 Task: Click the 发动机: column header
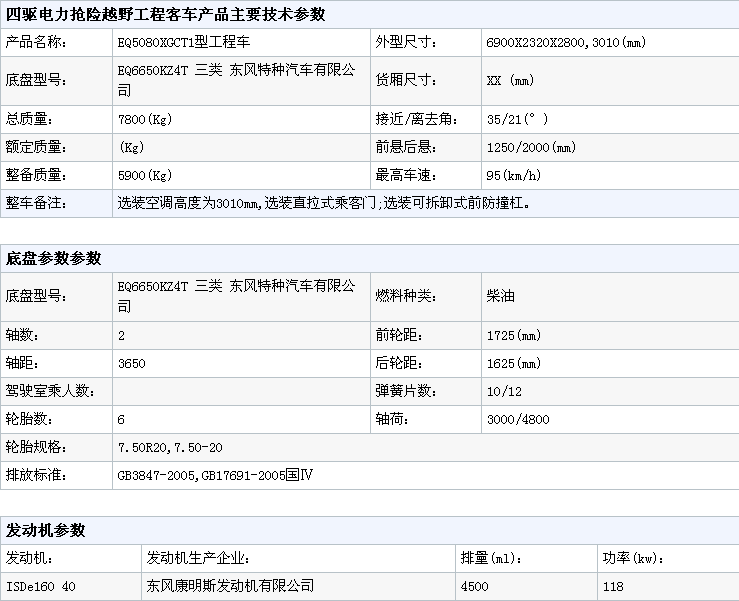pyautogui.click(x=29, y=558)
